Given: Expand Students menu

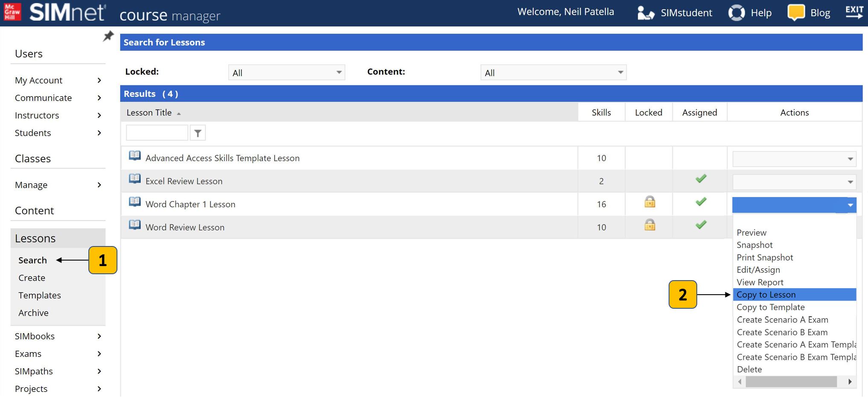Looking at the screenshot, I should [58, 133].
